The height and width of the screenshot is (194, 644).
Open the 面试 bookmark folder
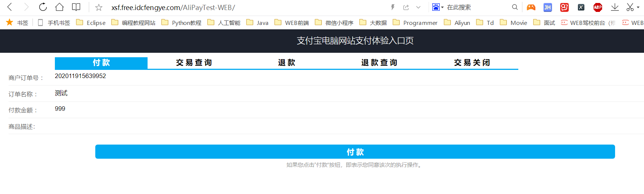pos(544,23)
